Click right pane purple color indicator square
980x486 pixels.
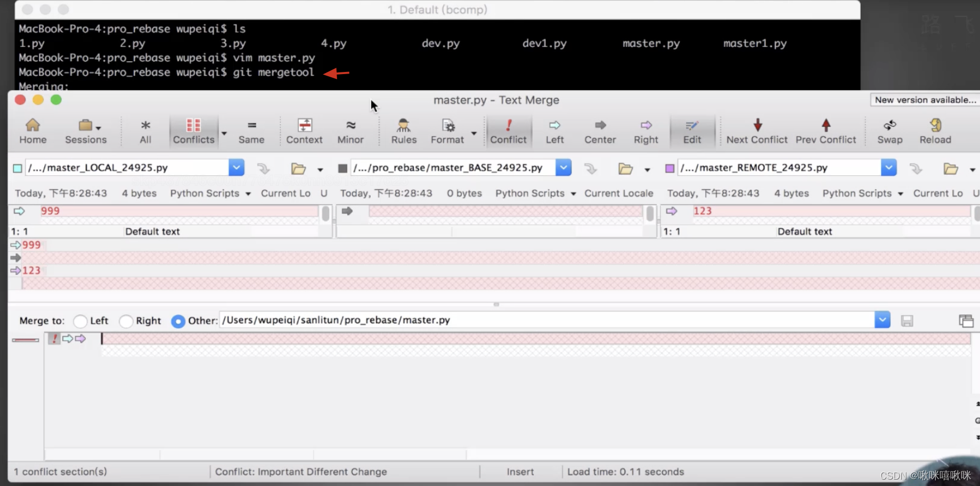tap(670, 168)
